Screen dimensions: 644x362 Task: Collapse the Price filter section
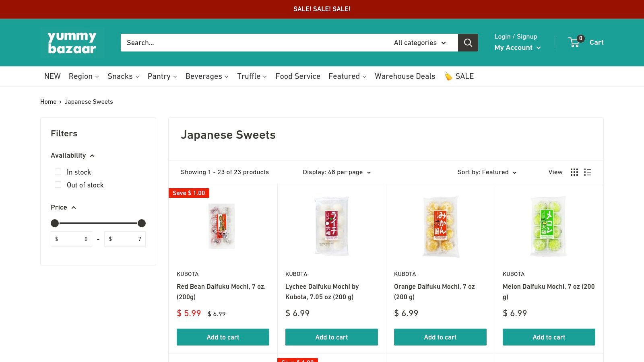pyautogui.click(x=63, y=207)
